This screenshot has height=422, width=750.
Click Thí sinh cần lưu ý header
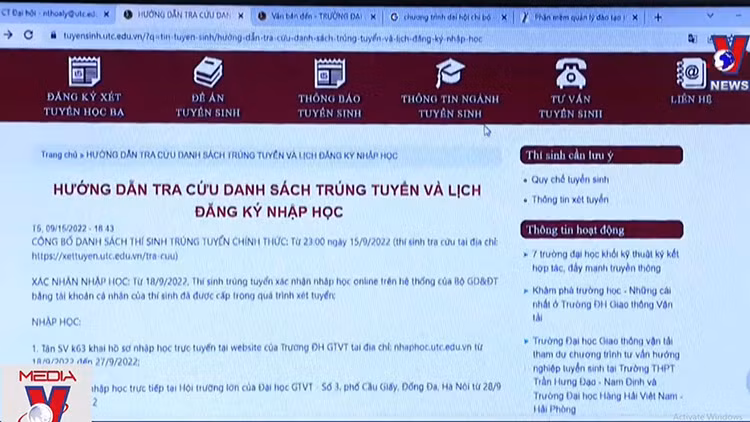pos(602,155)
